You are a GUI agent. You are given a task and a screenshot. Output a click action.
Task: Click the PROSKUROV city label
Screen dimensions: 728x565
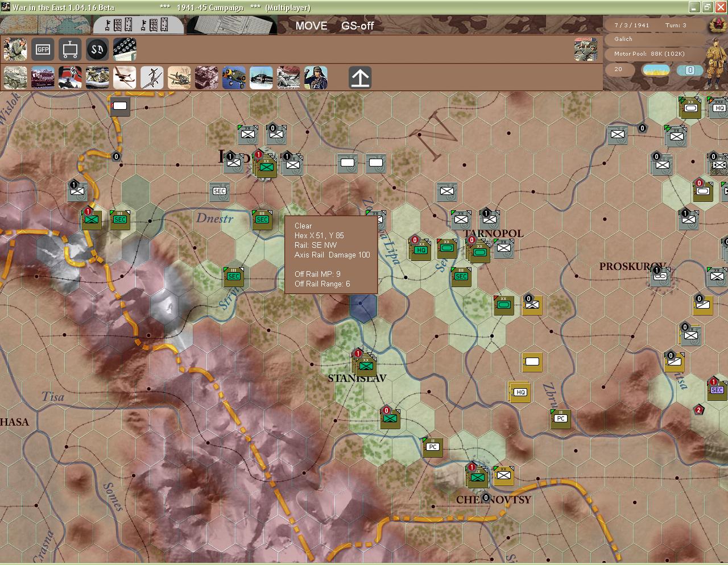coord(632,267)
